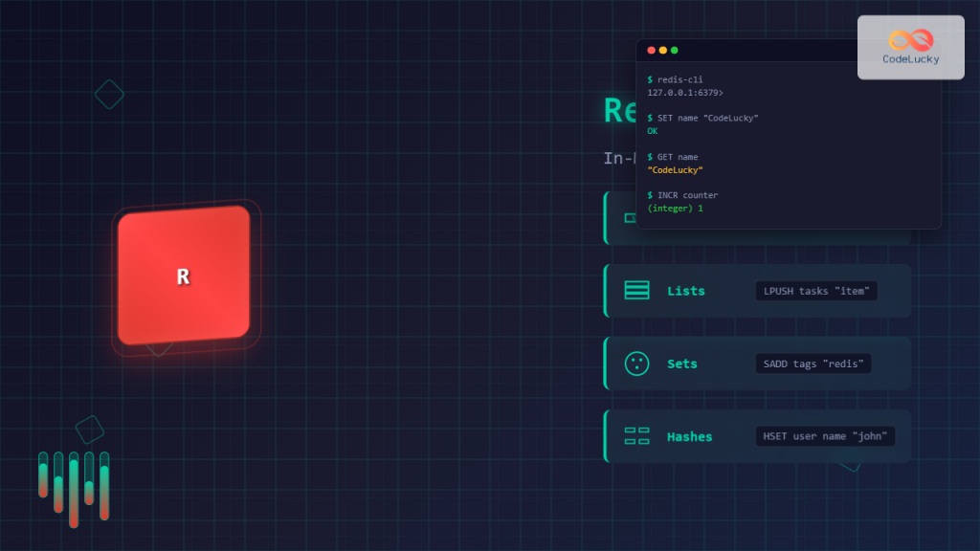The width and height of the screenshot is (980, 551).
Task: Open the Hashes key-value icon
Action: [636, 435]
